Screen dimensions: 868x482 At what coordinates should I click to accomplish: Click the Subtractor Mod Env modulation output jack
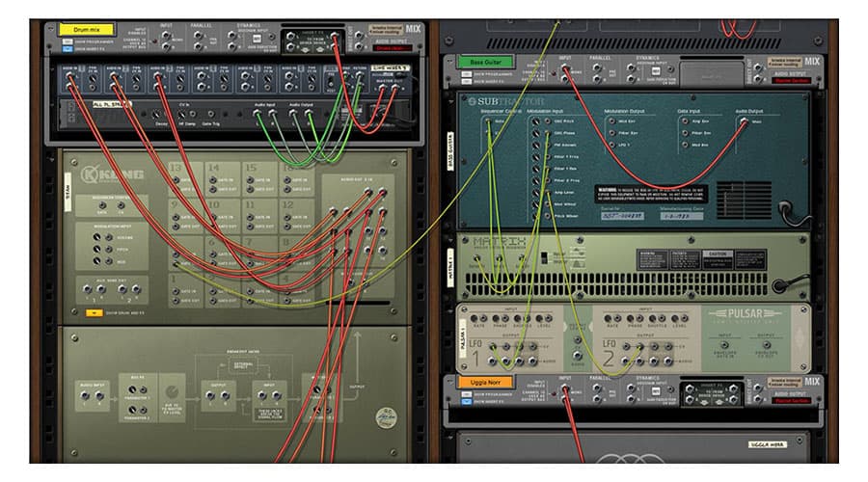click(610, 121)
